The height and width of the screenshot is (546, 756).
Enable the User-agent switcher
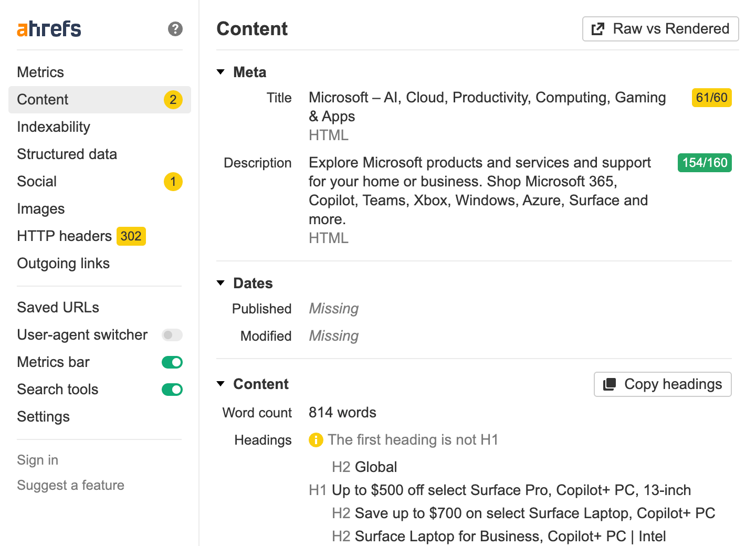tap(172, 334)
